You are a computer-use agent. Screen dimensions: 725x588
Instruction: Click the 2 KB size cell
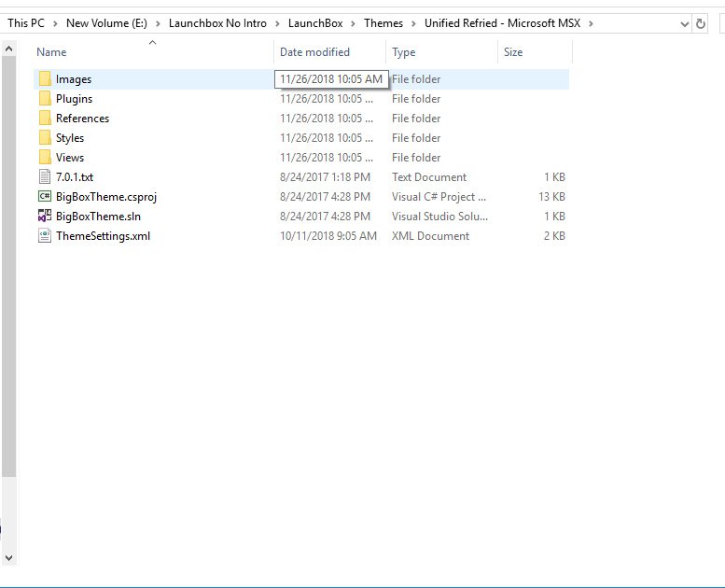(554, 235)
